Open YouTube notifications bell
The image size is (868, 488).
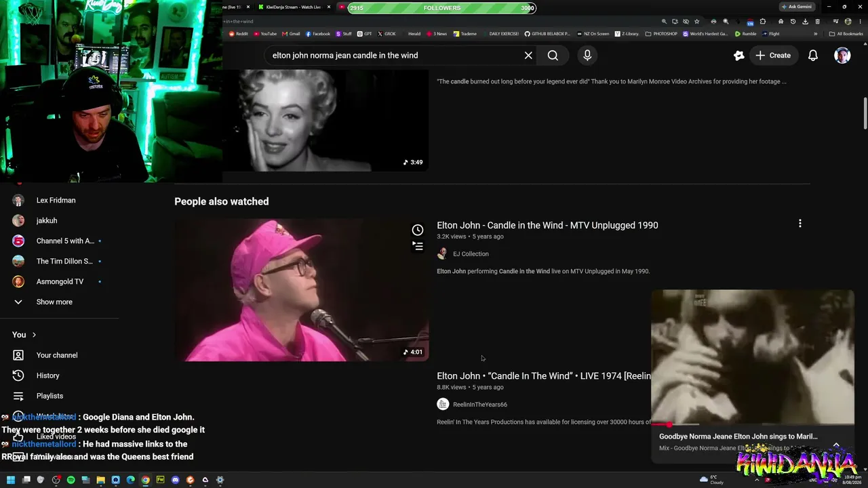click(812, 56)
